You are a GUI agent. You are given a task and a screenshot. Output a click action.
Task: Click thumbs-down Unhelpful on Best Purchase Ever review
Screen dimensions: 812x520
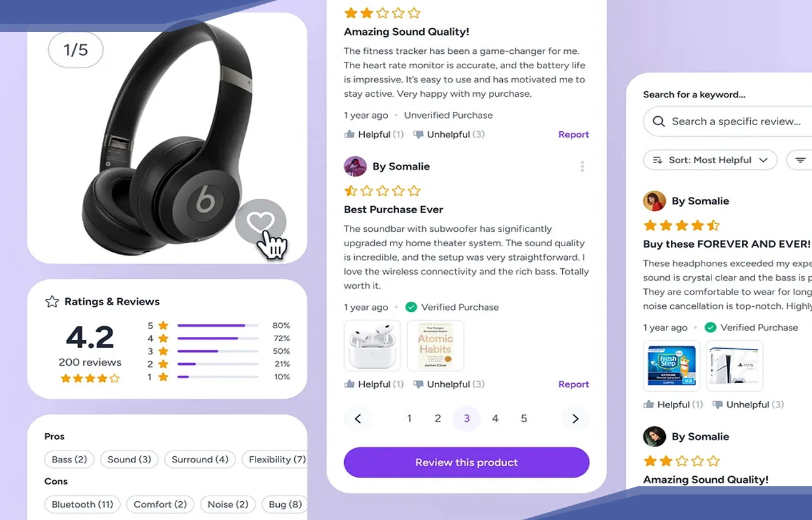(448, 384)
